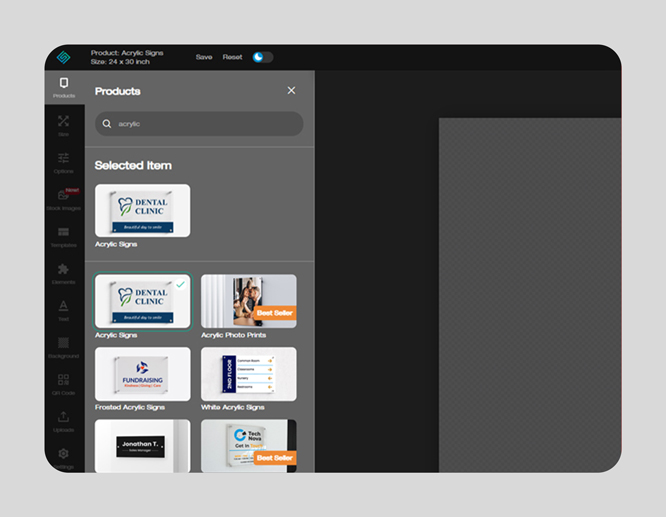Image resolution: width=666 pixels, height=517 pixels.
Task: Open the QR Code sidebar tool
Action: (64, 385)
